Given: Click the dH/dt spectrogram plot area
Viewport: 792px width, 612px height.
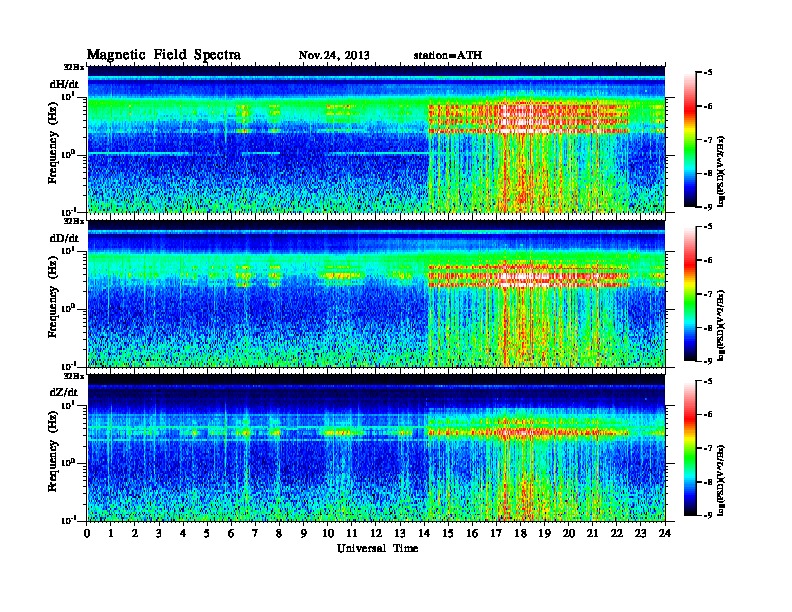Looking at the screenshot, I should coord(376,139).
